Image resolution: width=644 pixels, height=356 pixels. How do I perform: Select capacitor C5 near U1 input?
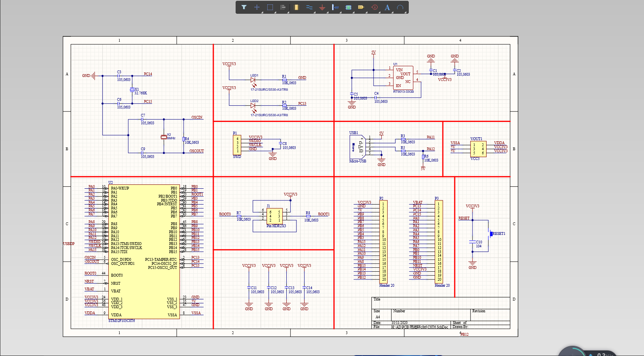[x=352, y=94]
